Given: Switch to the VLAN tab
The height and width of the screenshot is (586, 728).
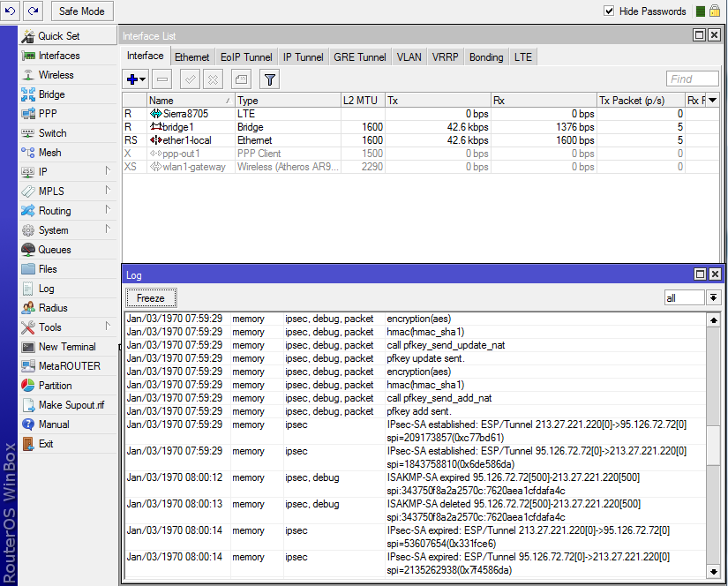Looking at the screenshot, I should (x=409, y=57).
